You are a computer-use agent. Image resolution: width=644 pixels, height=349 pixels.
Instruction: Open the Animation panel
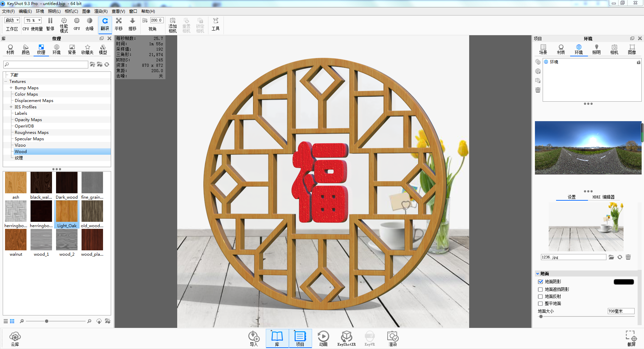coord(323,338)
